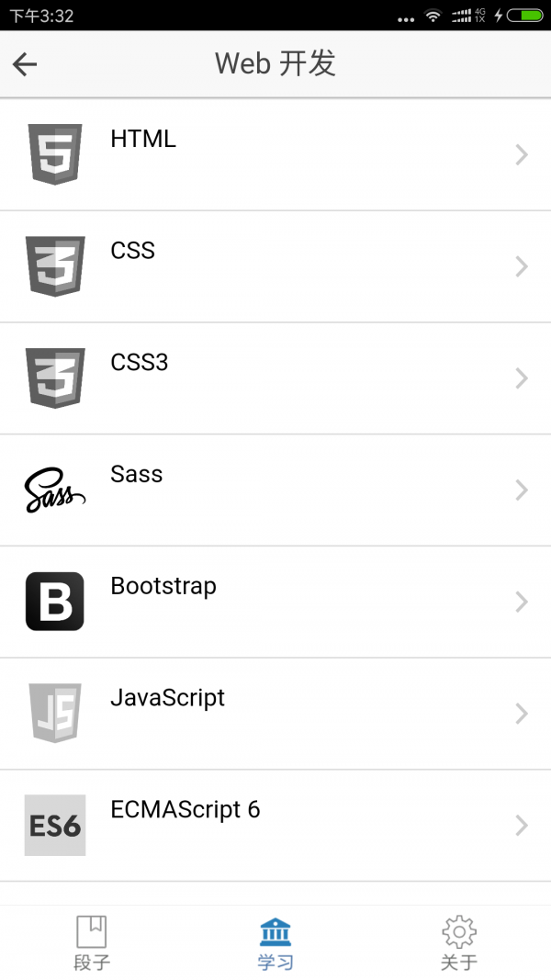Select the ECMAScript 6 text label
The image size is (551, 980).
[x=186, y=809]
